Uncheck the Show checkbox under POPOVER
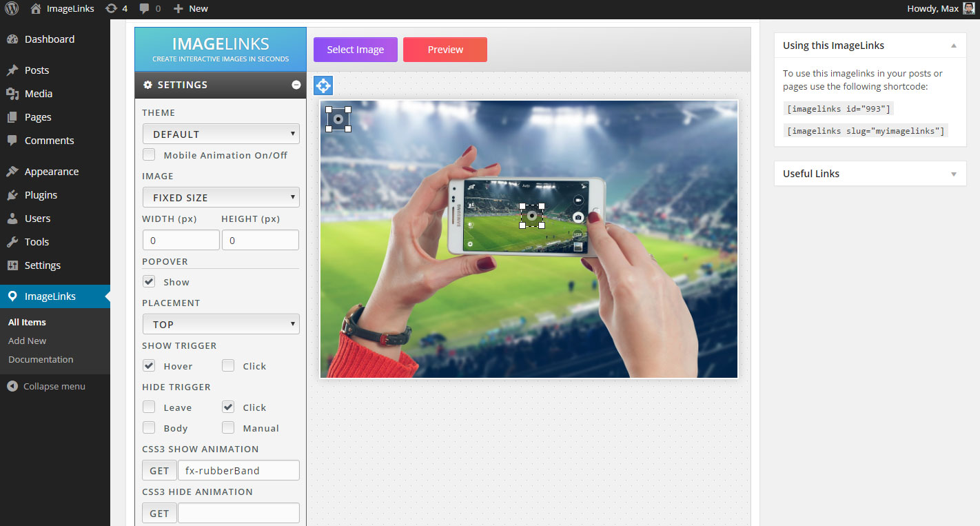 click(x=148, y=281)
